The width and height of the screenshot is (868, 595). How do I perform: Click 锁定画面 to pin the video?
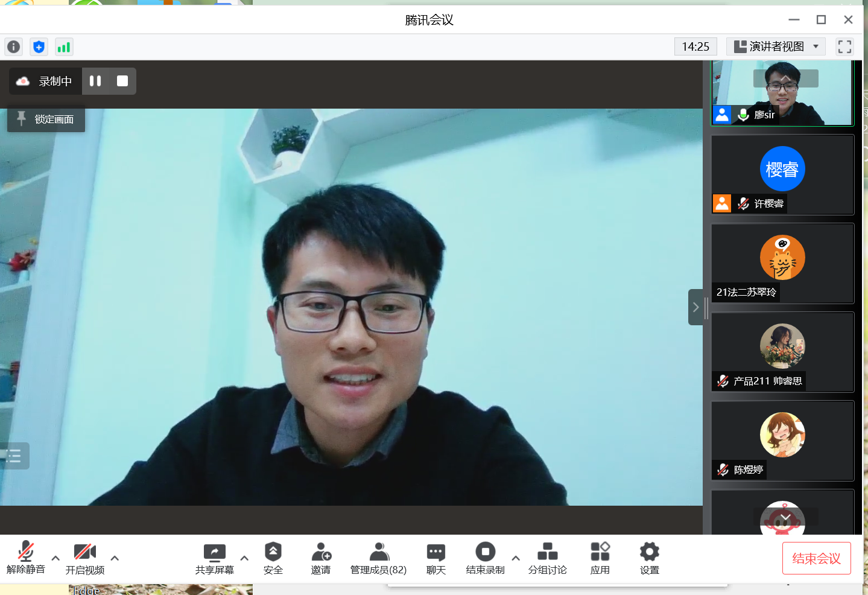(46, 119)
